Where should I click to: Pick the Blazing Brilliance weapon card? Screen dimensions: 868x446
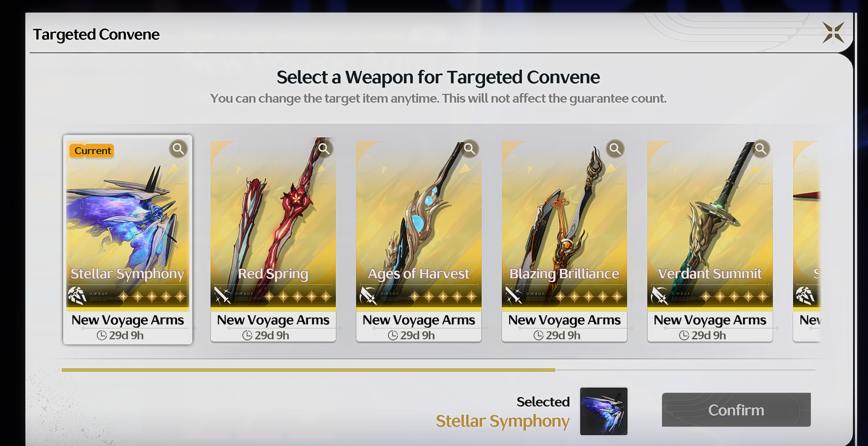[x=564, y=241]
